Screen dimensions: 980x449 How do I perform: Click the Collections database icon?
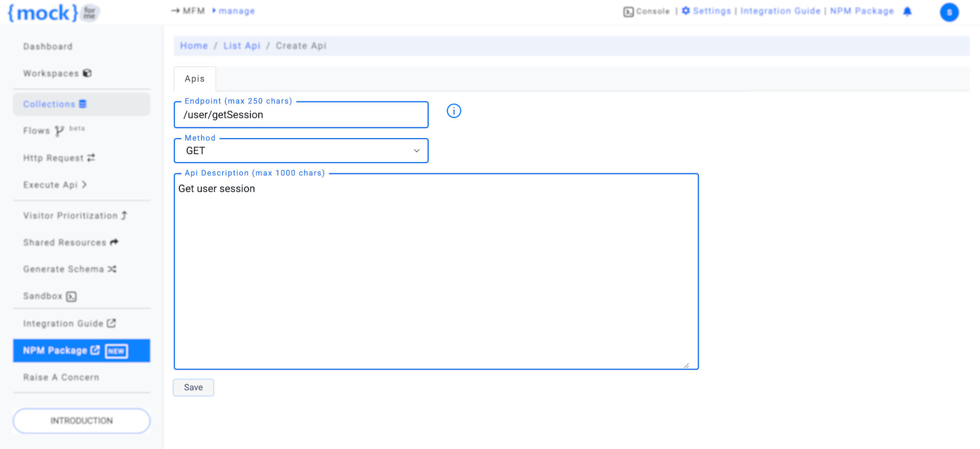[83, 104]
